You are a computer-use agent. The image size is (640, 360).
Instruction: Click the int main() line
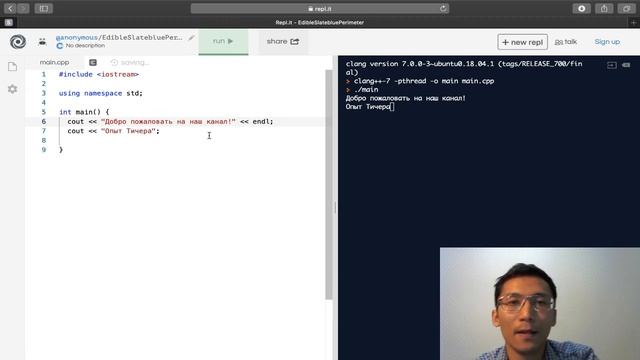click(84, 112)
